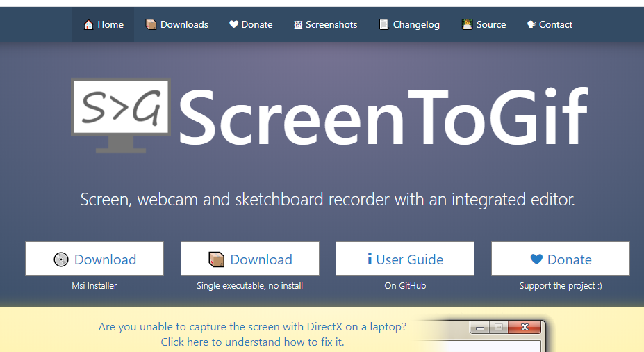The height and width of the screenshot is (352, 644).
Task: Click 'Single executable, no install' caption
Action: click(x=249, y=285)
